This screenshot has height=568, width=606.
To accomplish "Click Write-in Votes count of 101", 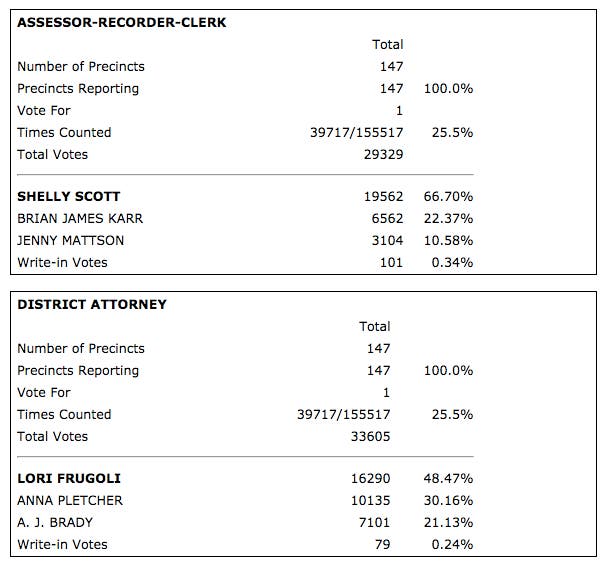I will tap(391, 262).
